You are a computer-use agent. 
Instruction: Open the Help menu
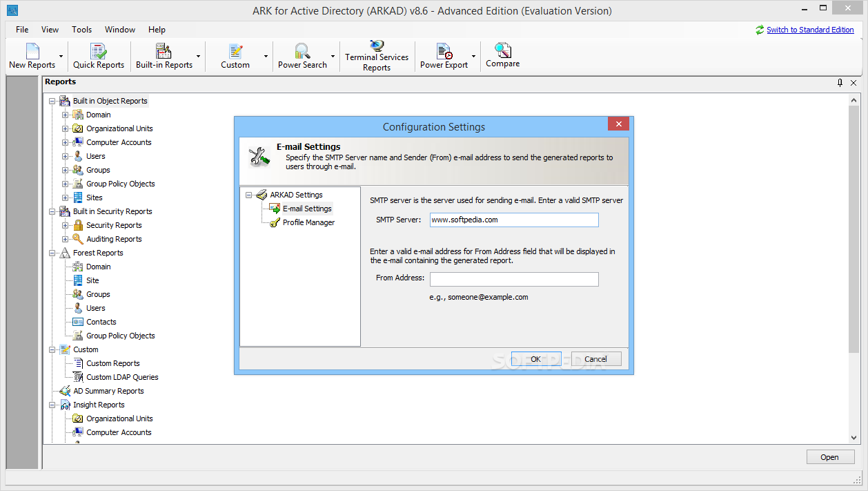[157, 30]
